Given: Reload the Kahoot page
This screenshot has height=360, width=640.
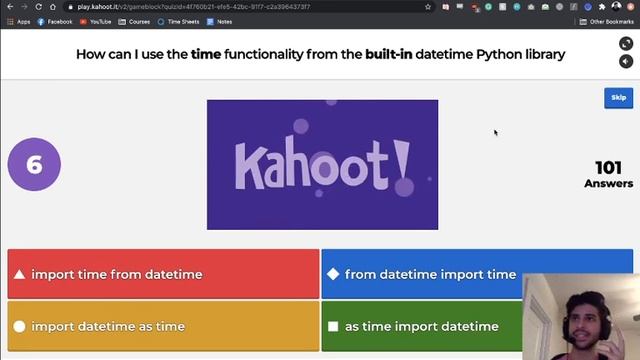Looking at the screenshot, I should tap(38, 7).
